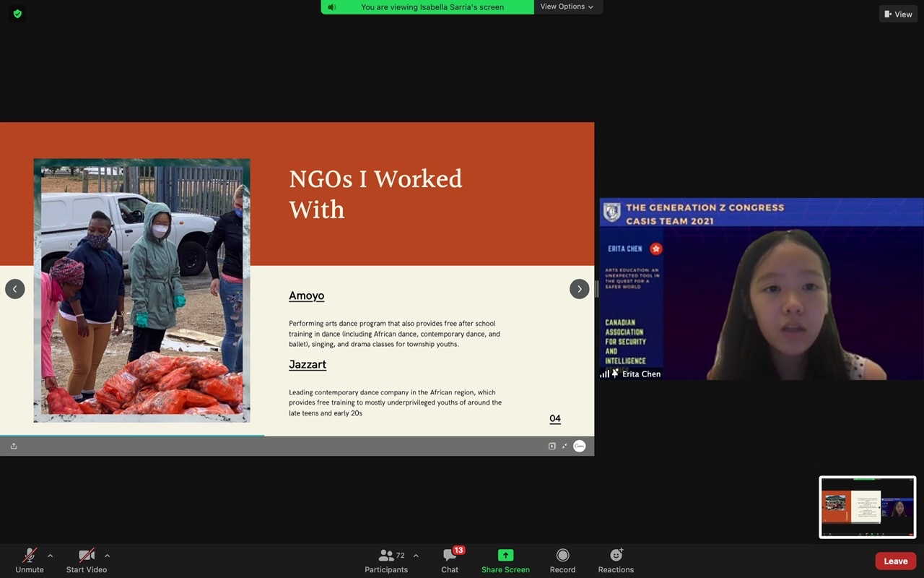
Task: Click the View layout button
Action: pyautogui.click(x=898, y=14)
